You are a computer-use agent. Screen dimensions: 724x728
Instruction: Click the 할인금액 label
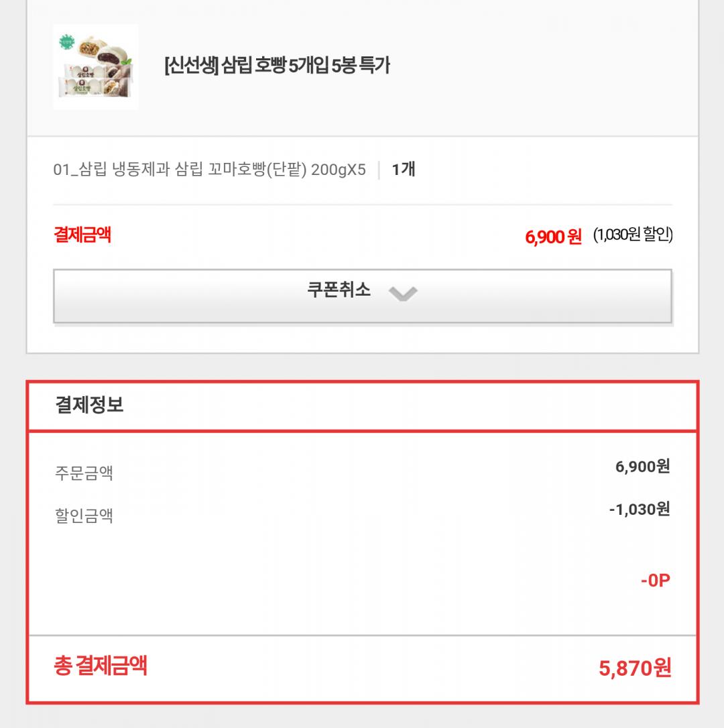click(84, 516)
